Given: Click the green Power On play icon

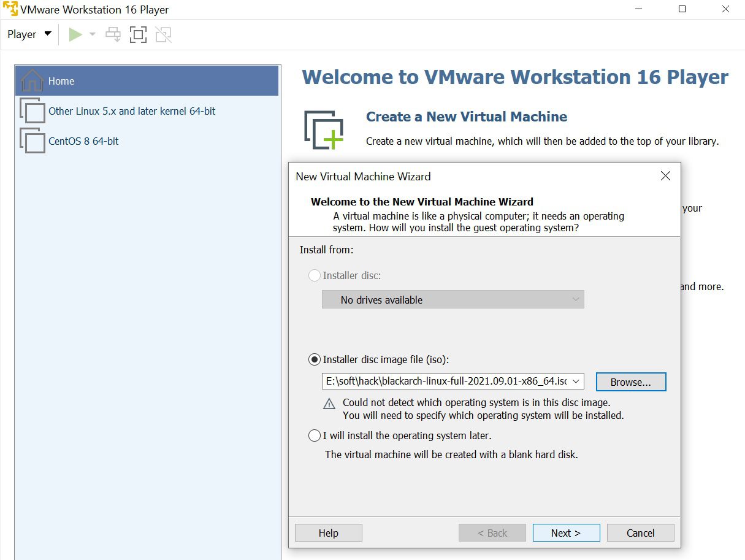Looking at the screenshot, I should 75,34.
